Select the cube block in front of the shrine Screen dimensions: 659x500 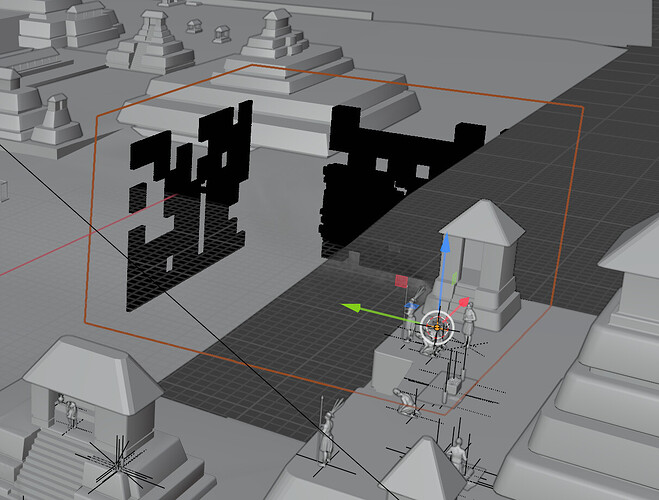click(x=391, y=371)
